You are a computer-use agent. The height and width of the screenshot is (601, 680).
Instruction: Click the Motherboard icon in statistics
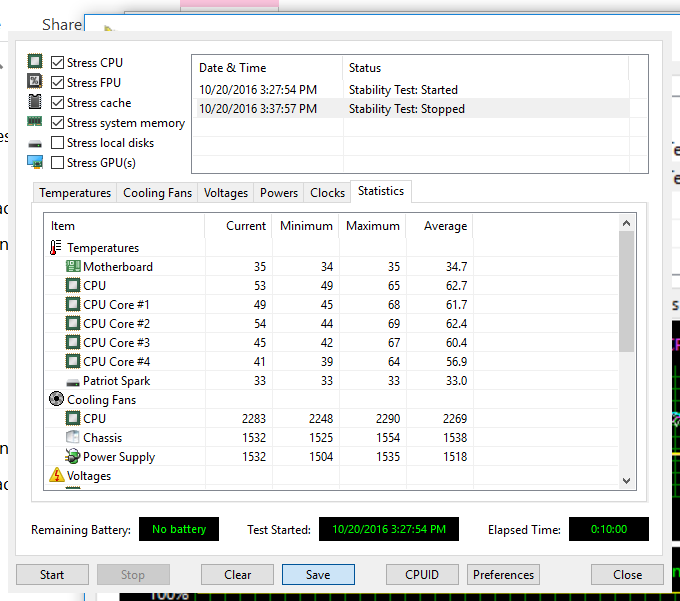[73, 266]
